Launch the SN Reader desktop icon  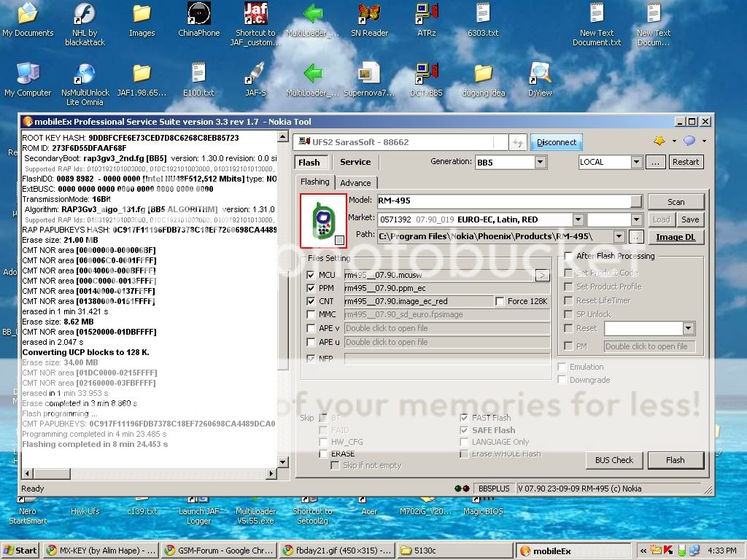tap(369, 20)
